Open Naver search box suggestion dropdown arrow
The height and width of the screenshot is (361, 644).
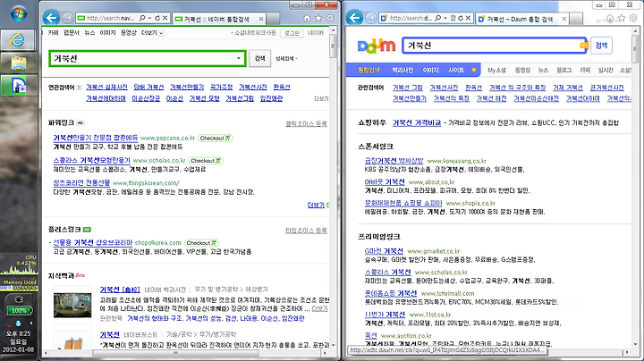click(x=239, y=58)
